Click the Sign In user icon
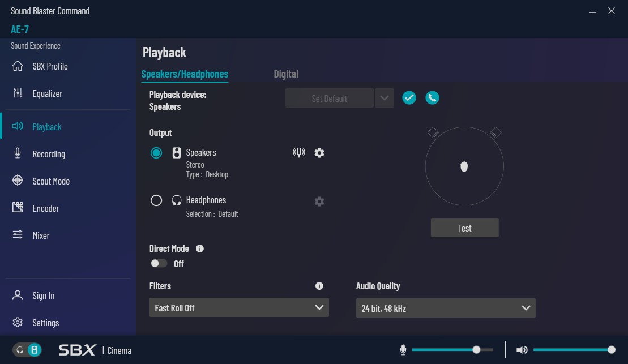 (x=18, y=295)
